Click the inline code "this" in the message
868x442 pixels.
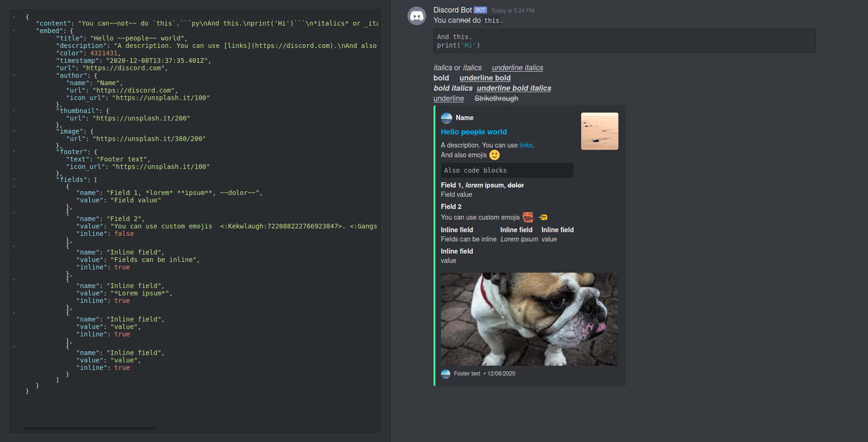click(492, 20)
